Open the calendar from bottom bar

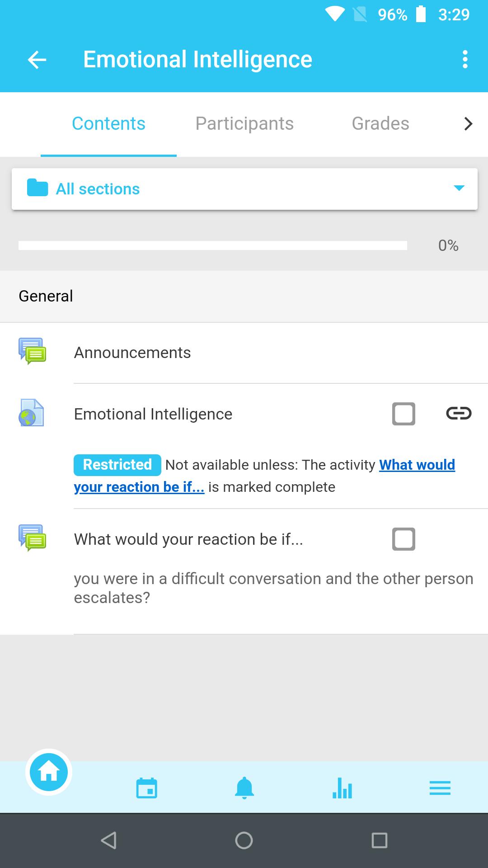146,788
